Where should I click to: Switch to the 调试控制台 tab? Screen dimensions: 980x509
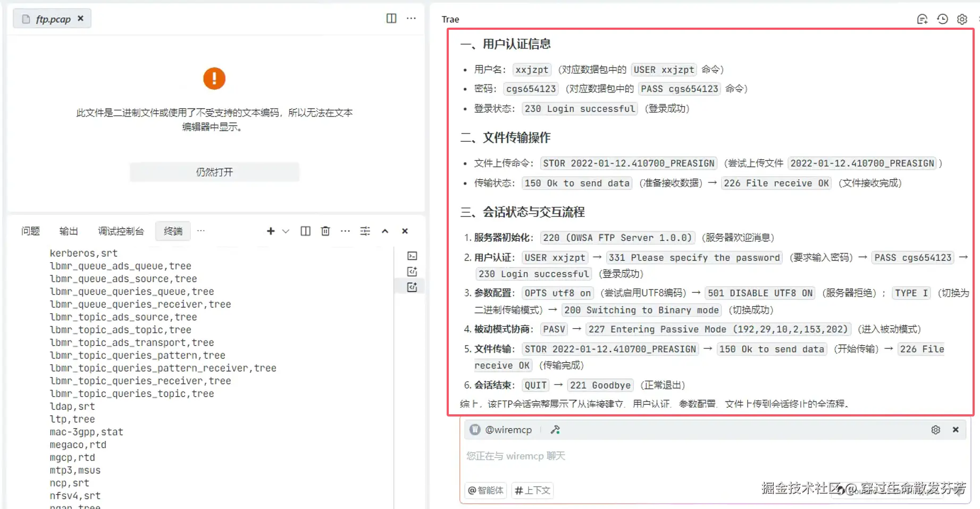[x=121, y=231]
